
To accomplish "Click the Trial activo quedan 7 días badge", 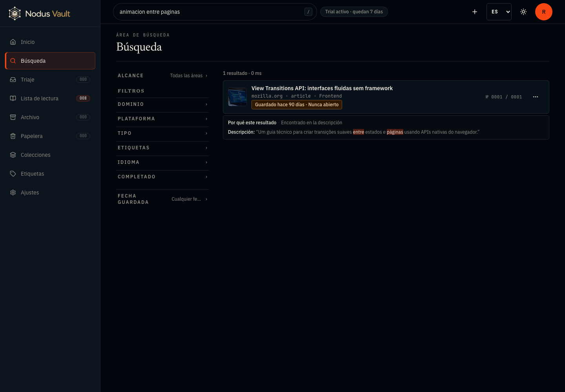I will pyautogui.click(x=354, y=12).
